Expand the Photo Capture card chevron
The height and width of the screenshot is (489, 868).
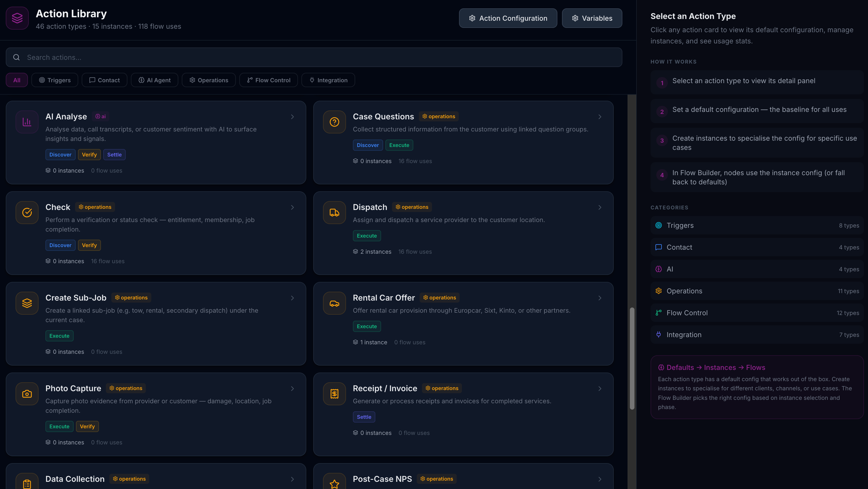(x=292, y=389)
